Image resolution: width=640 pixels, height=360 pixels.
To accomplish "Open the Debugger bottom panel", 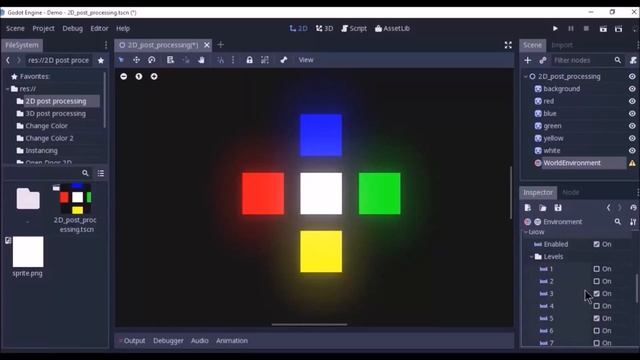I will pyautogui.click(x=168, y=340).
